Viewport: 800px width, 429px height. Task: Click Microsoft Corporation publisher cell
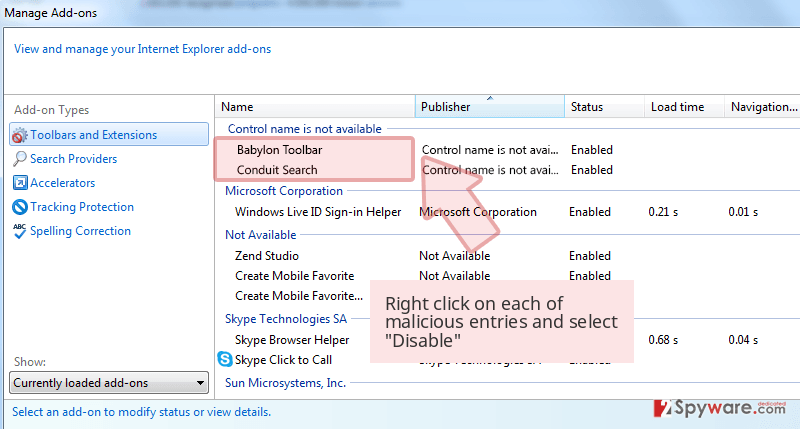coord(478,212)
